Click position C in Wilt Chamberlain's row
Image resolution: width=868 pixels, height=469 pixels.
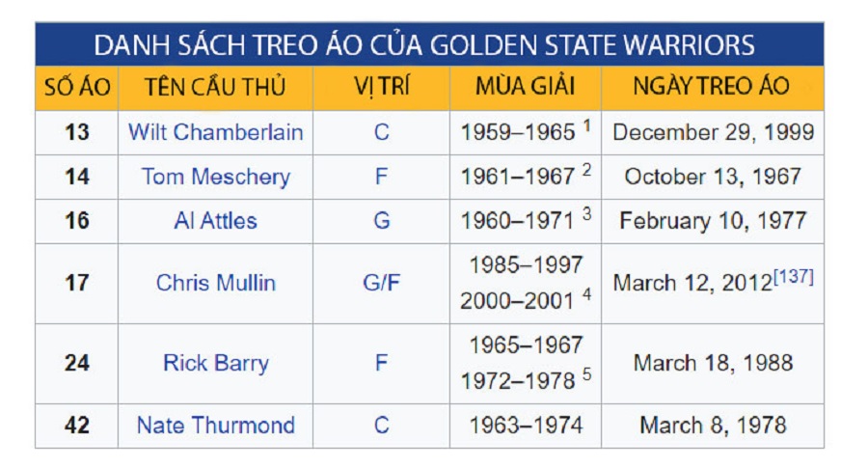(381, 132)
